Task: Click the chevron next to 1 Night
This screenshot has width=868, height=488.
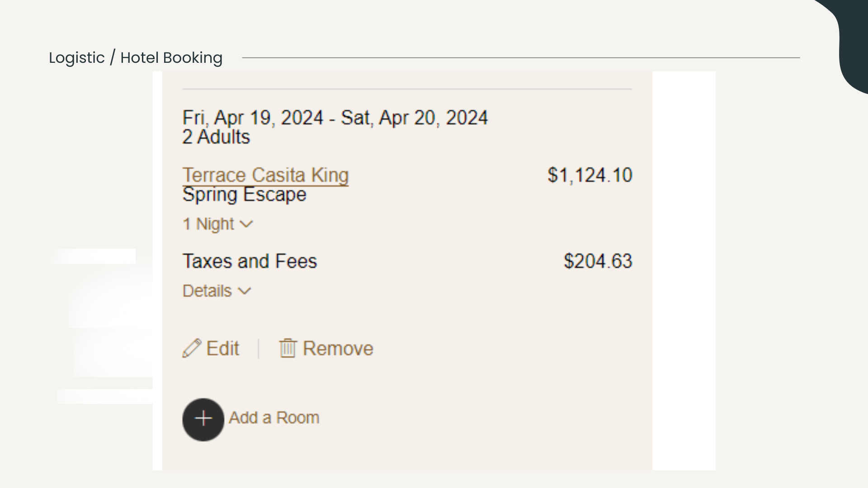Action: point(246,224)
